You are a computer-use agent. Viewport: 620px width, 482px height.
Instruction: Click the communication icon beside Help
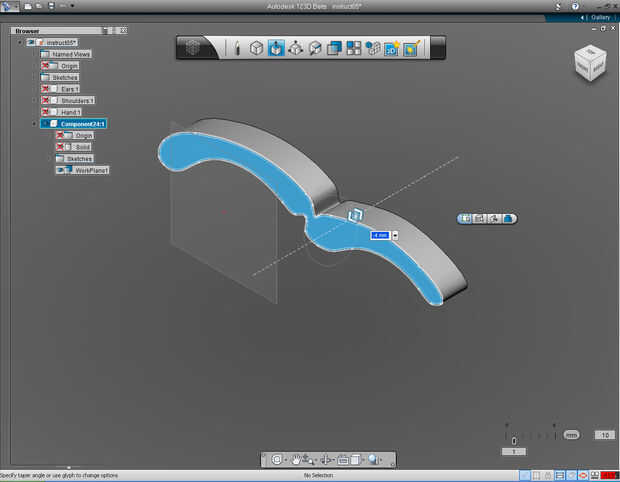558,6
